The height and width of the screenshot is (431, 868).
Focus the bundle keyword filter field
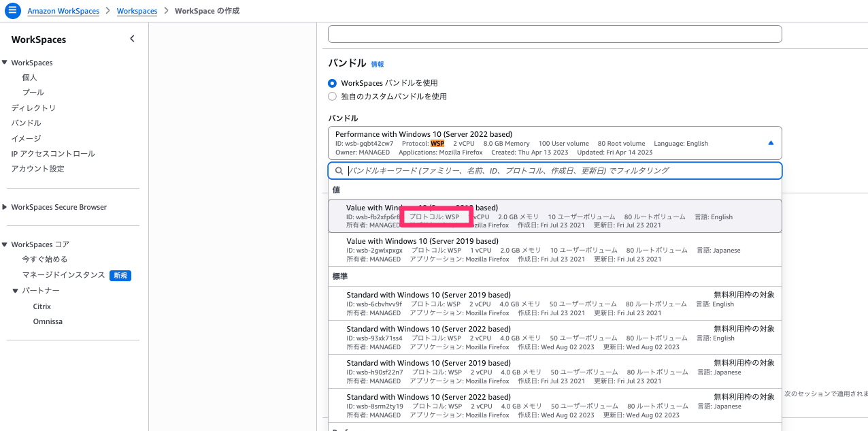pos(555,171)
